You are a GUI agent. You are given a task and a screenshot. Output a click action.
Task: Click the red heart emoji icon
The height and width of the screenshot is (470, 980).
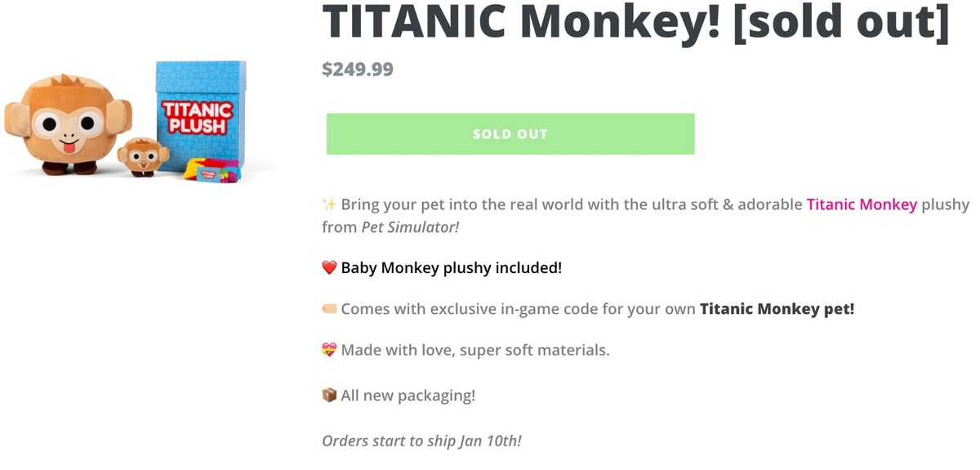click(x=329, y=268)
